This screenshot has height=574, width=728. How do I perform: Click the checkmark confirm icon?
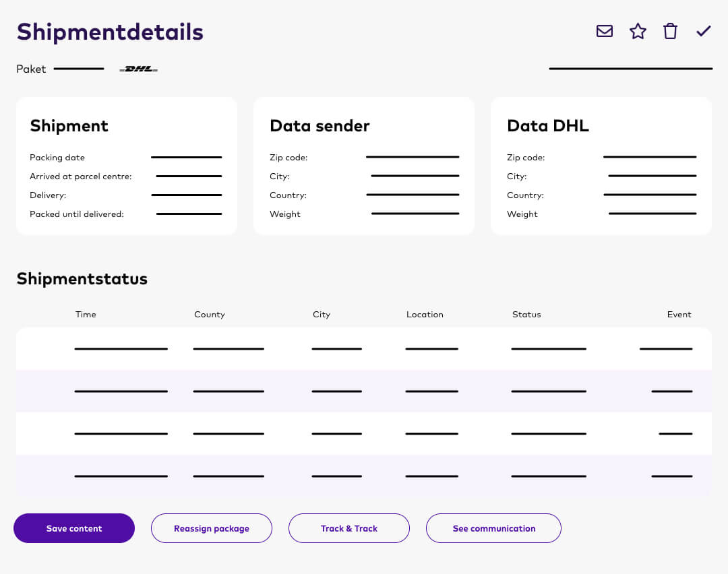[703, 31]
